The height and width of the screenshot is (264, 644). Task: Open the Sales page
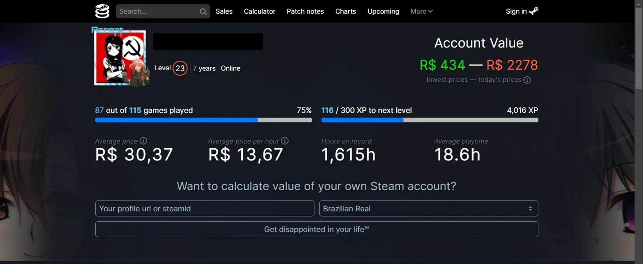[x=224, y=11]
